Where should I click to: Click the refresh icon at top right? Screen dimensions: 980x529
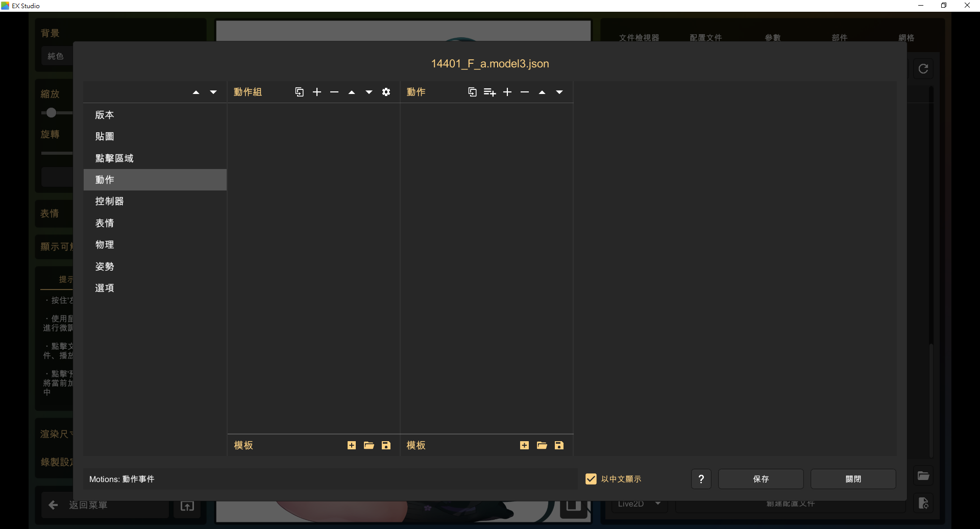(x=923, y=69)
